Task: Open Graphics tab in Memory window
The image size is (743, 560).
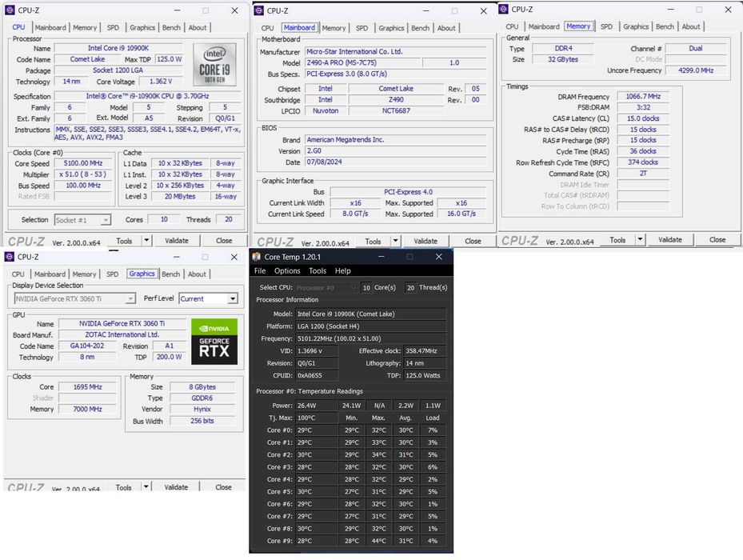Action: [x=636, y=26]
